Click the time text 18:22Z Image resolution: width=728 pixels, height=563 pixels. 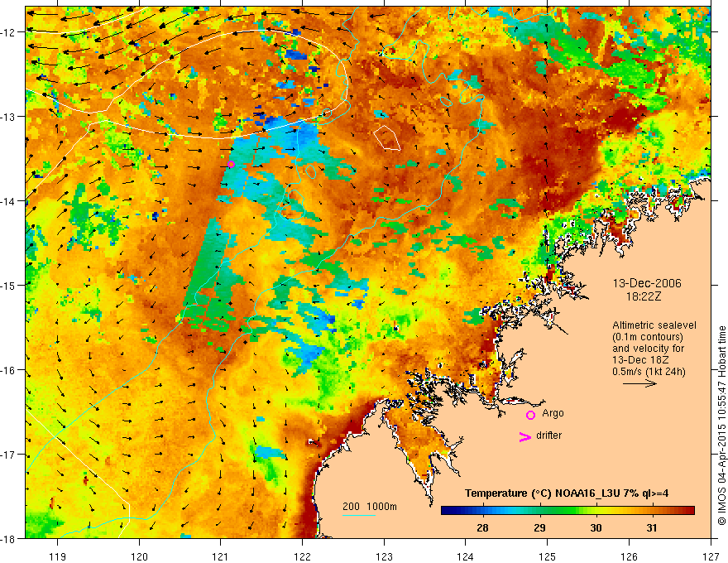(643, 296)
